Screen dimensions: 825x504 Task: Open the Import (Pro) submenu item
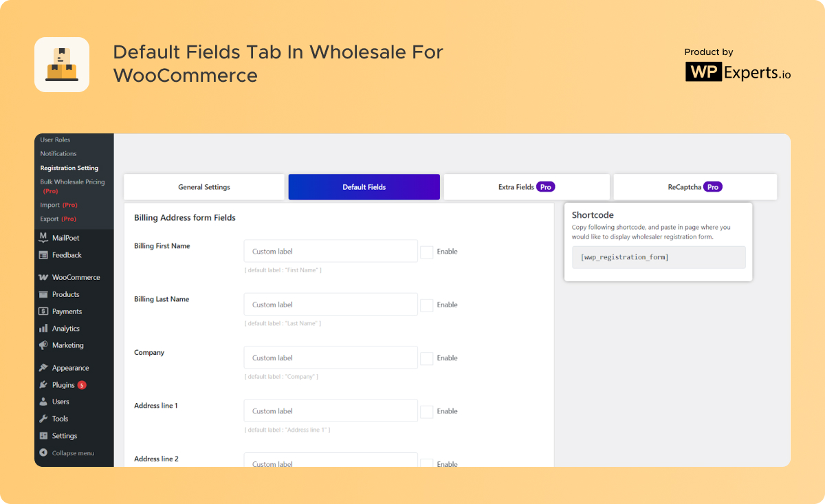coord(58,205)
